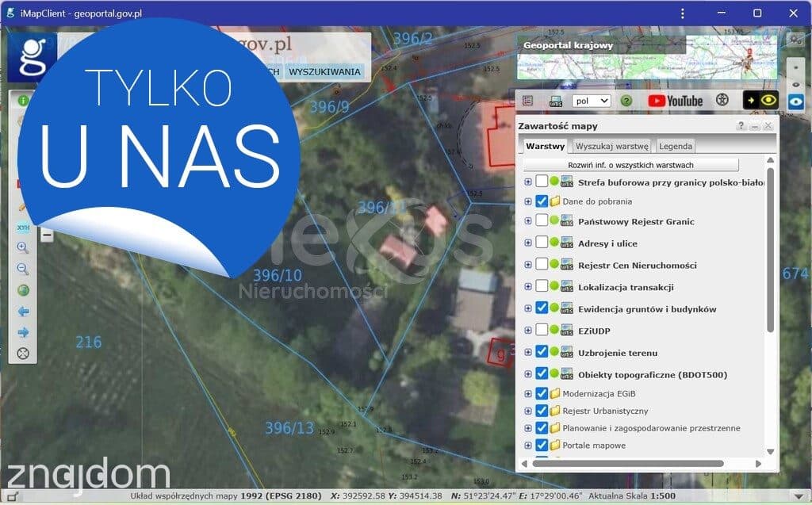Screen dimensions: 812x505
Task: Click the blue eye icon
Action: [795, 101]
